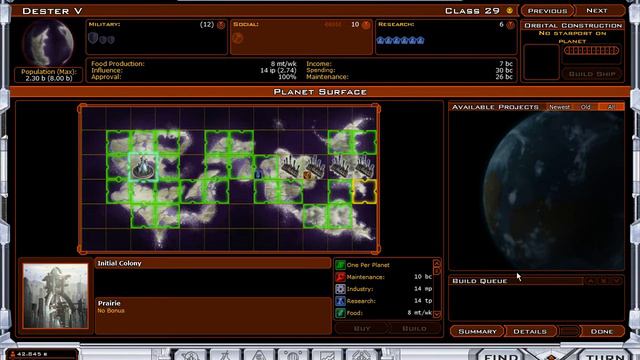This screenshot has width=640, height=360.
Task: Click the Build button
Action: click(414, 328)
